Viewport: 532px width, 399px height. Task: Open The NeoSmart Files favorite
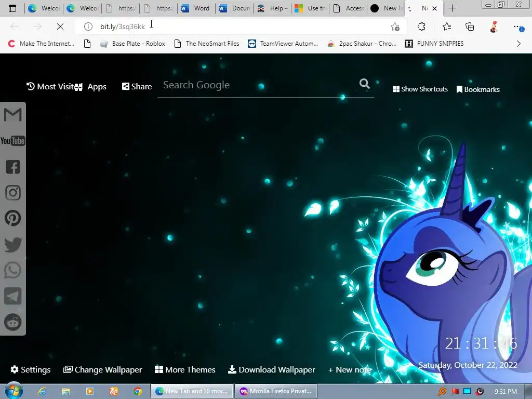[x=207, y=44]
